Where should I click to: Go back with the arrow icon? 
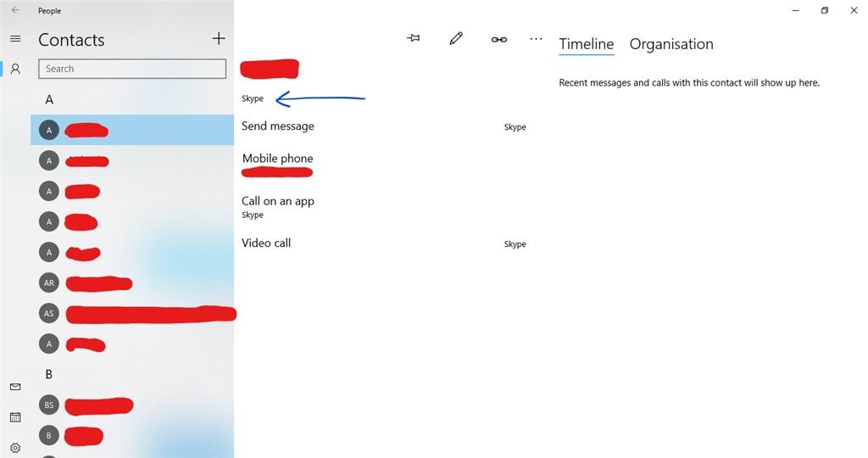(x=15, y=10)
